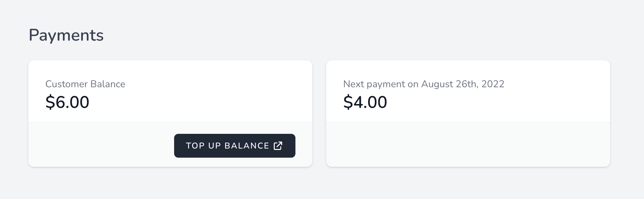Click the Next payment date label
The image size is (644, 199).
pos(424,84)
